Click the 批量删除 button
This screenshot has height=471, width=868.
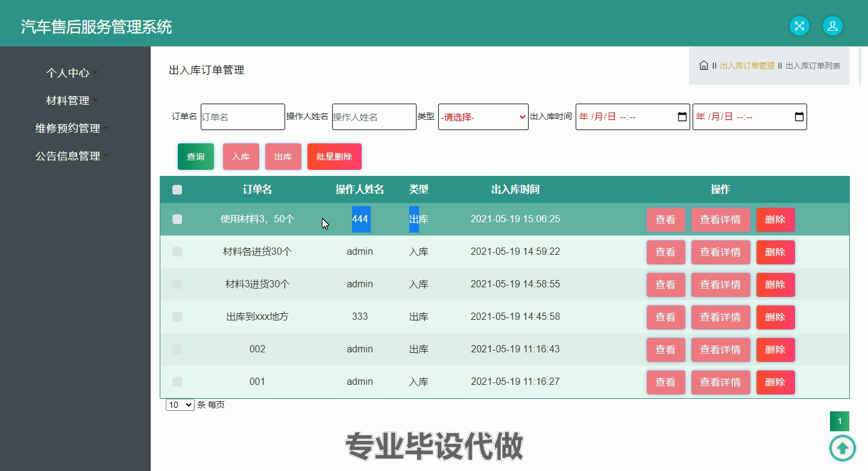point(335,157)
